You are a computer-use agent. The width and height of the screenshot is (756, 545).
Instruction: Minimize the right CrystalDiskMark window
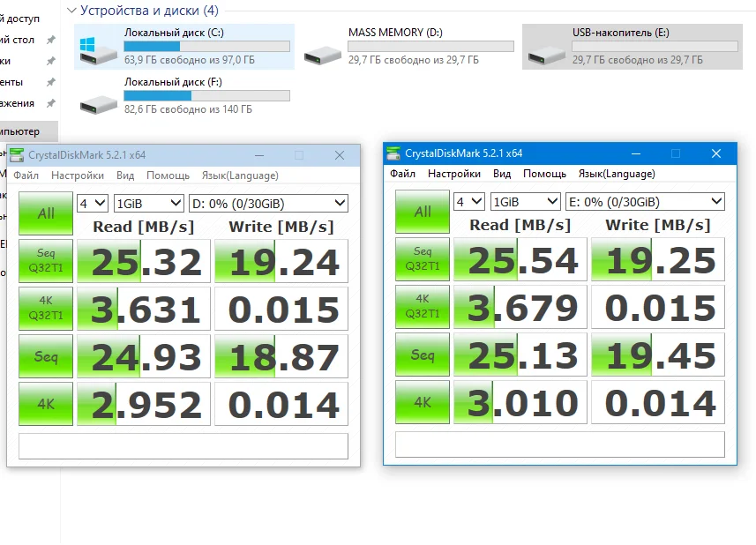pyautogui.click(x=636, y=153)
